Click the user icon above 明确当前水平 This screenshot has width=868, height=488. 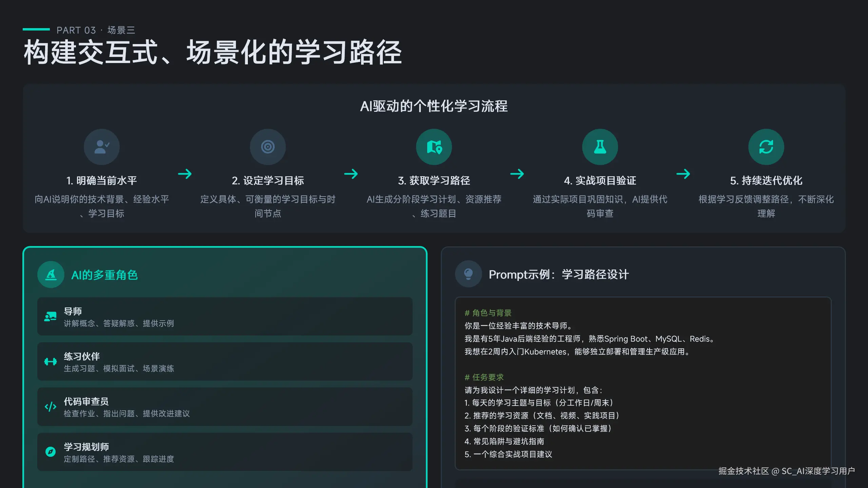click(101, 146)
